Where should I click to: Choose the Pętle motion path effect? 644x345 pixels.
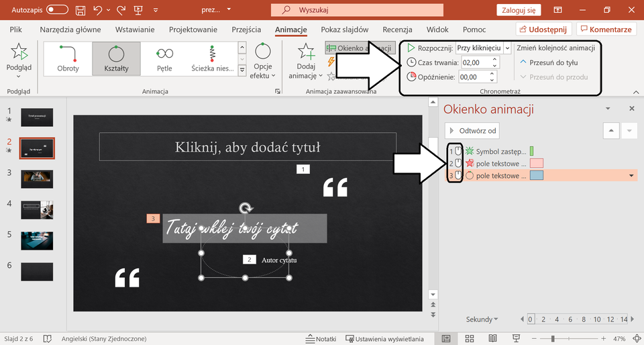coord(164,58)
